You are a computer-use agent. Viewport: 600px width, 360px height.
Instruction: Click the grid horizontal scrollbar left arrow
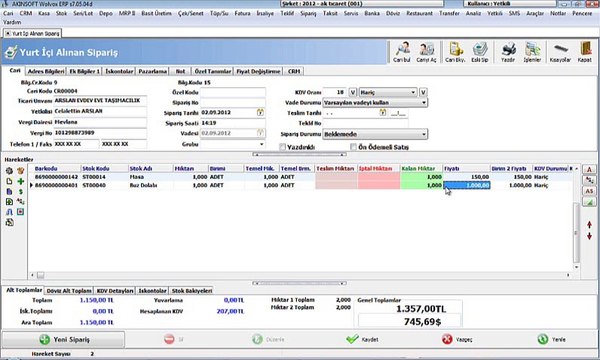32,275
